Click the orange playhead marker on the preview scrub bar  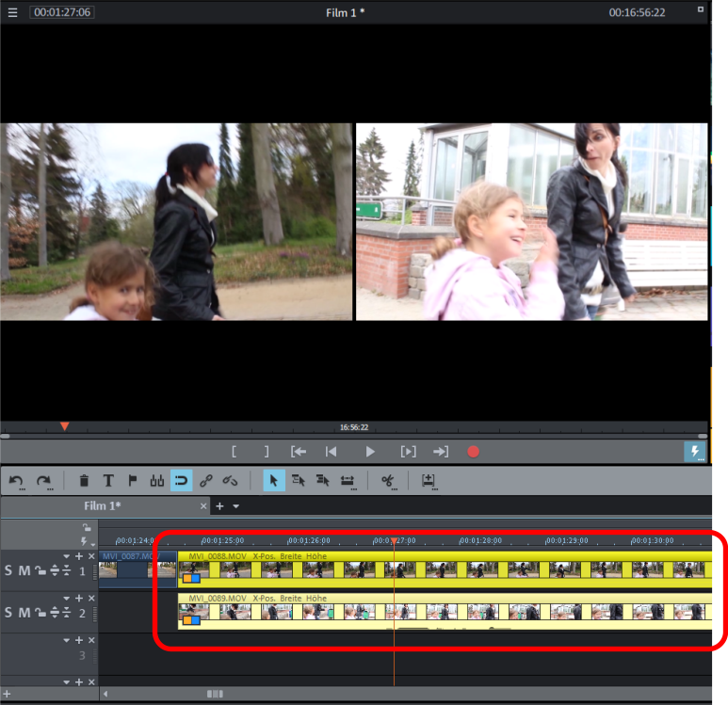(65, 426)
